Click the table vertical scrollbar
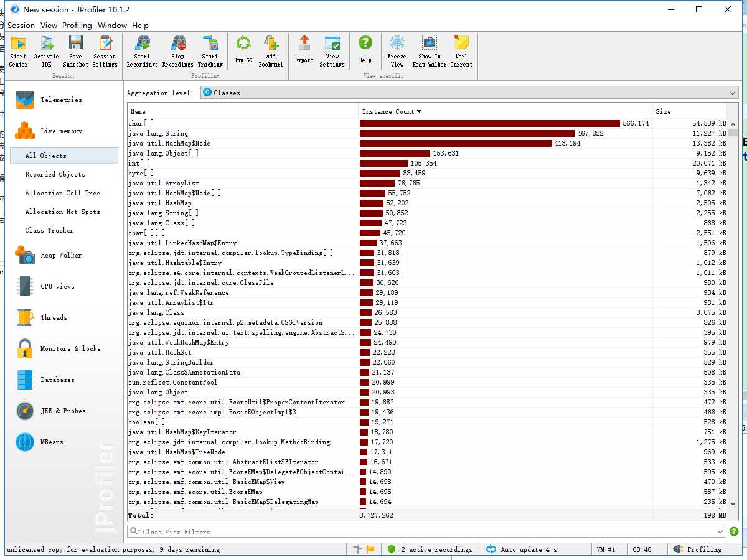This screenshot has width=747, height=560. point(733,314)
